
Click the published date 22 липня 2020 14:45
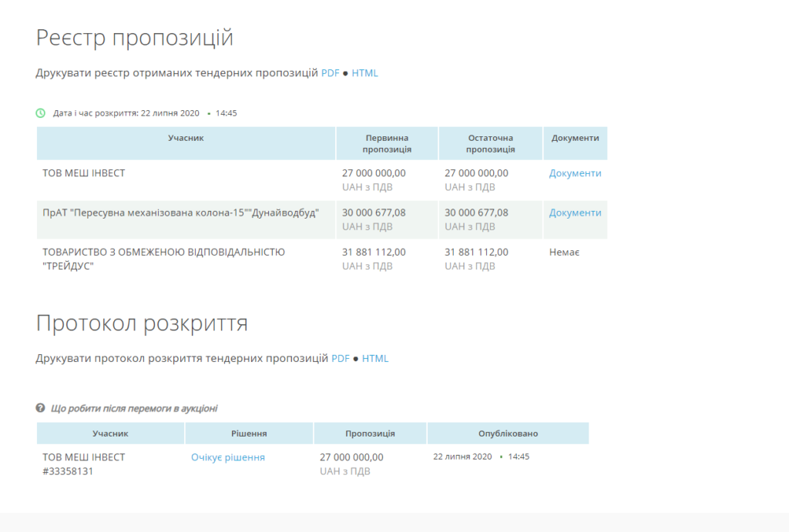481,457
